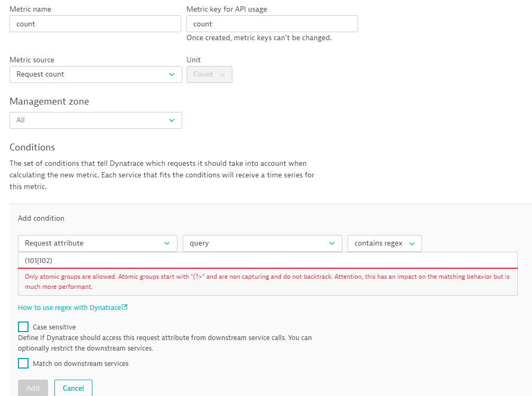Screen dimensions: 532x396
Task: Open 'How to use regex with Dynatrace' link
Action: coord(69,307)
